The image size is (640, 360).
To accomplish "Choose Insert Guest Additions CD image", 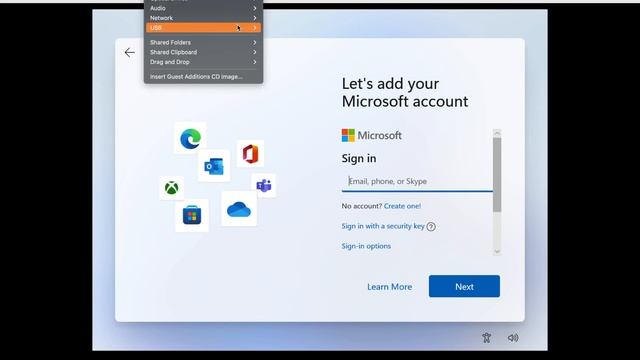I will [x=203, y=77].
